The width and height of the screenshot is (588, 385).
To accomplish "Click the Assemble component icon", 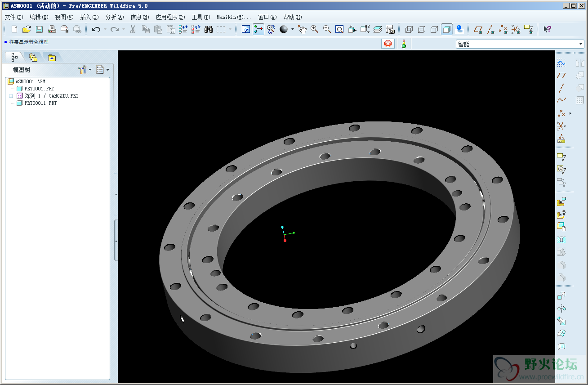I will click(x=561, y=202).
